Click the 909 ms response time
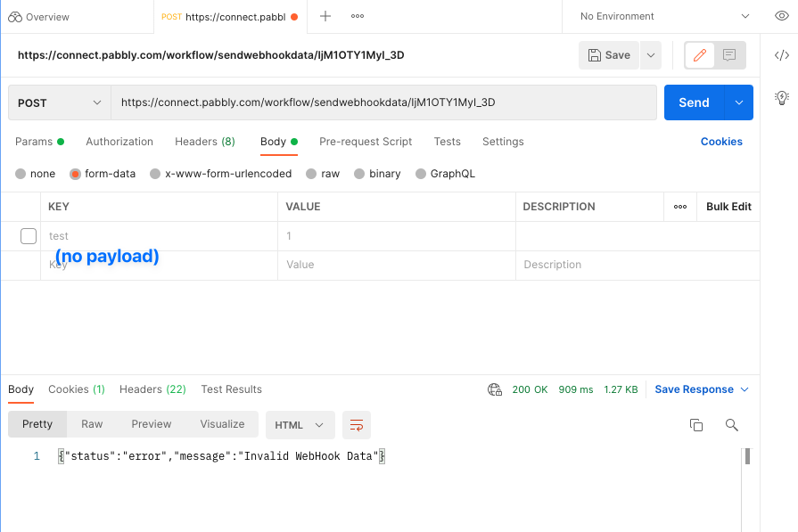This screenshot has width=798, height=532. 576,389
